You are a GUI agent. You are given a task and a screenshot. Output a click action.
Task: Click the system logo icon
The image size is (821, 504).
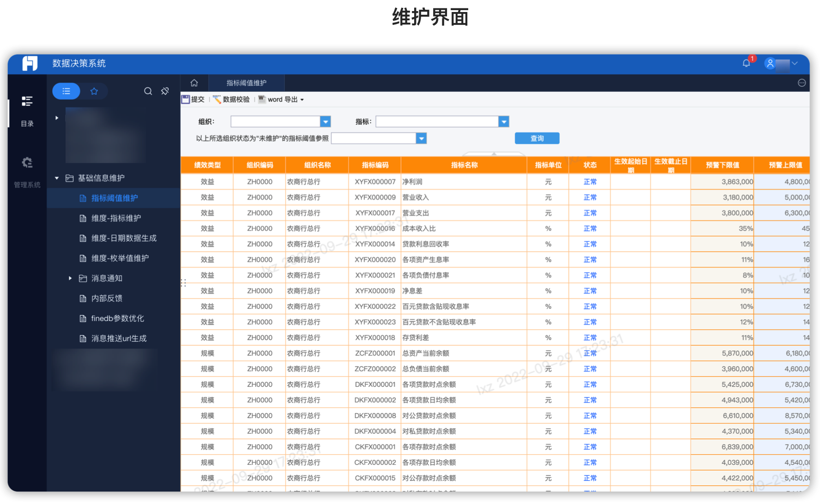(x=30, y=63)
